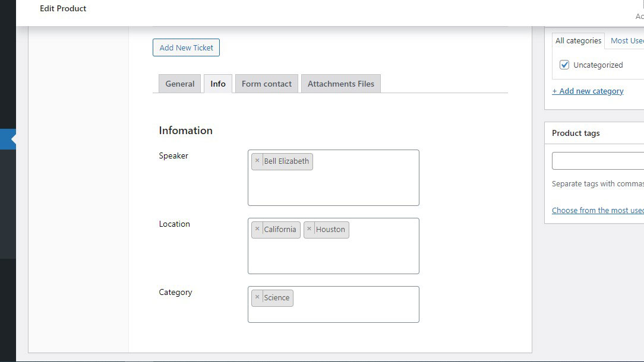This screenshot has width=644, height=362.
Task: Choose from the most used tags link
Action: (597, 210)
